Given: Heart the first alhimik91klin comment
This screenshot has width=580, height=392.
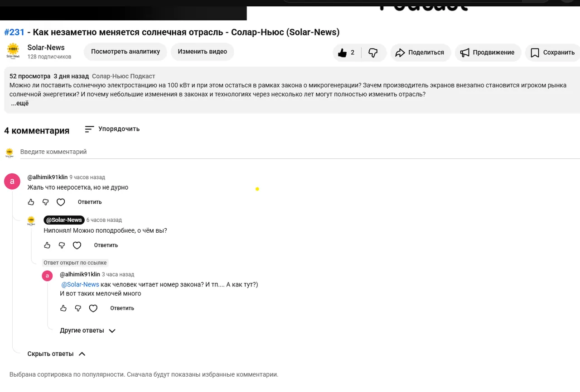Looking at the screenshot, I should click(x=61, y=202).
